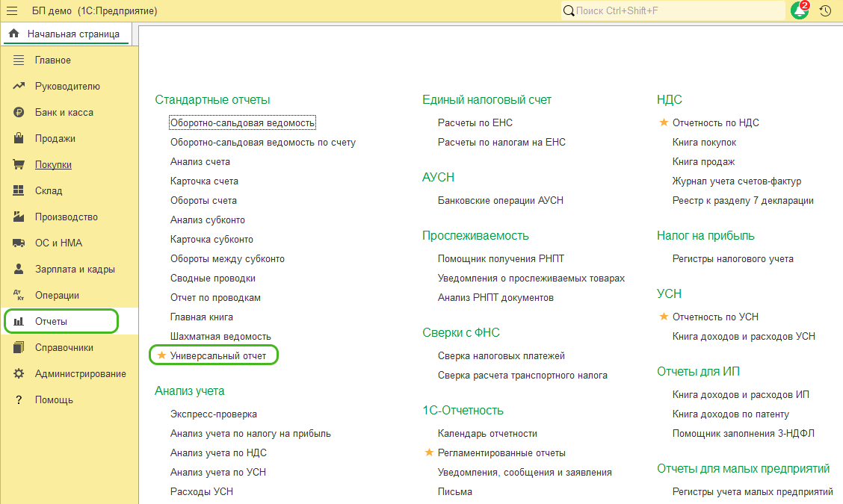Click the Продажи shopping bag icon
843x504 pixels.
[x=19, y=138]
